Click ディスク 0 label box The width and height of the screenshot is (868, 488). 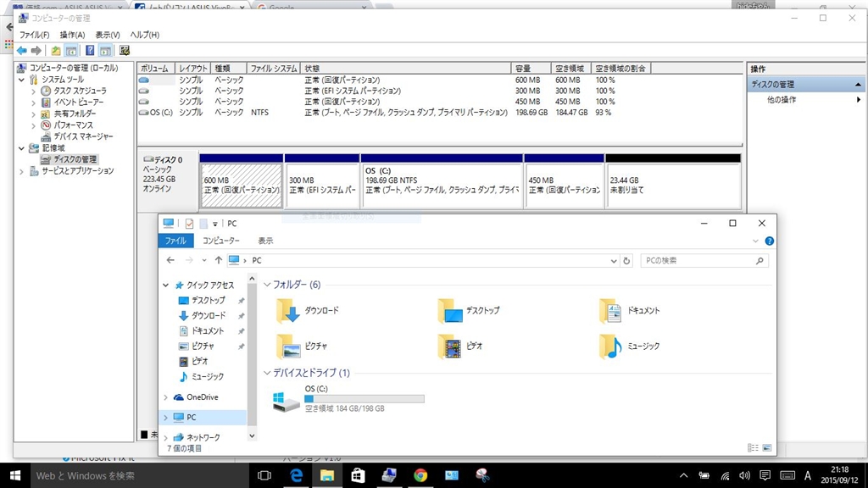(168, 181)
